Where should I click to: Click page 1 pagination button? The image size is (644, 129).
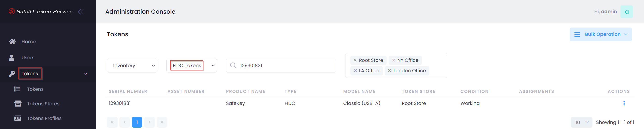137,122
